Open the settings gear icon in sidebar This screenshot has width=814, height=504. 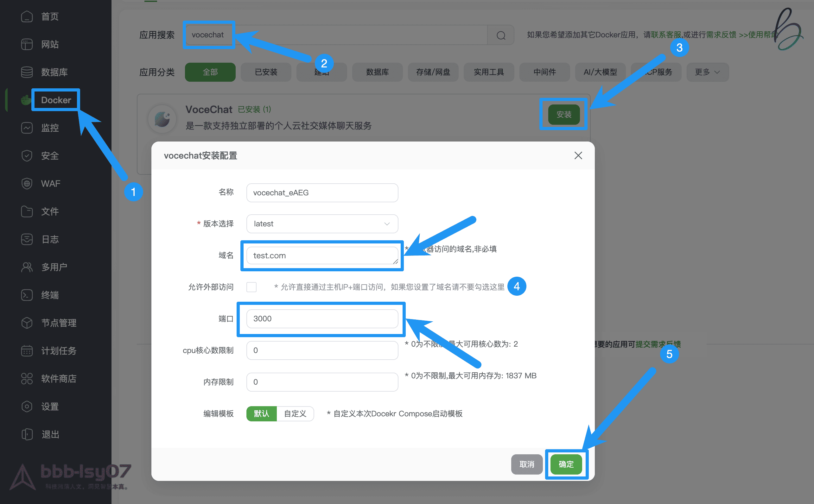(x=27, y=406)
